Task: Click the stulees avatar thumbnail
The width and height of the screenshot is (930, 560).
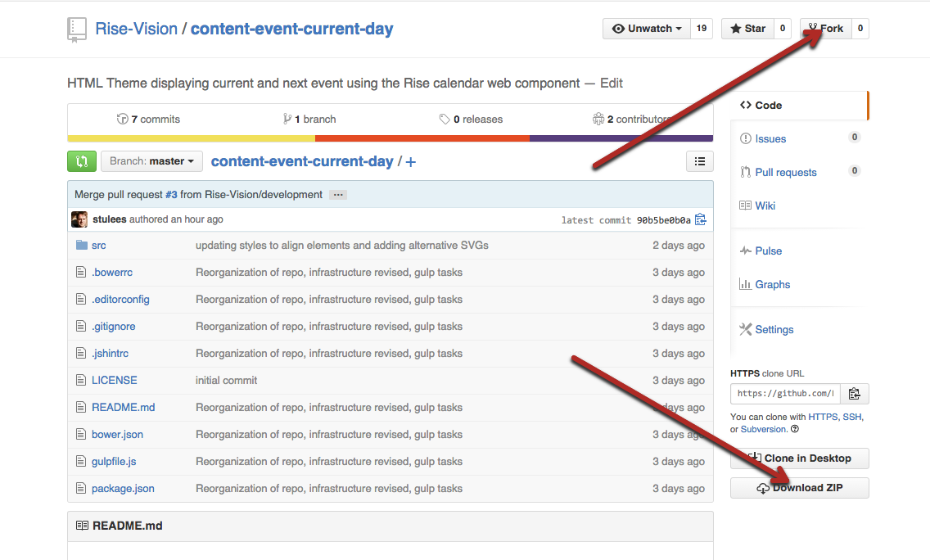Action: tap(79, 219)
